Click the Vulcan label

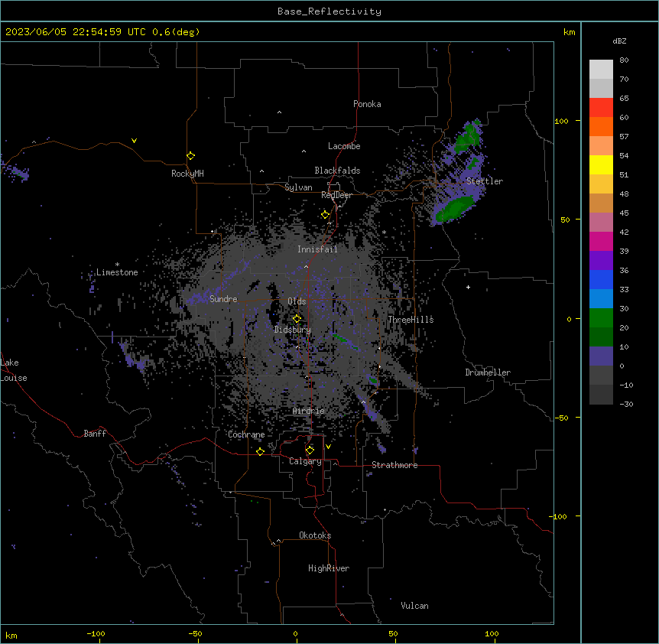pos(415,606)
